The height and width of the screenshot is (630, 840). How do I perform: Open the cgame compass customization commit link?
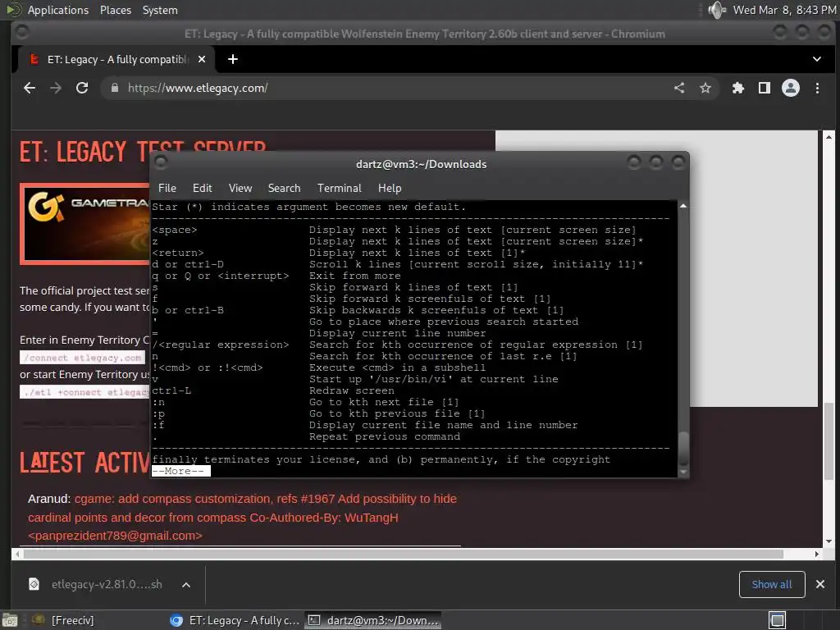click(x=242, y=517)
